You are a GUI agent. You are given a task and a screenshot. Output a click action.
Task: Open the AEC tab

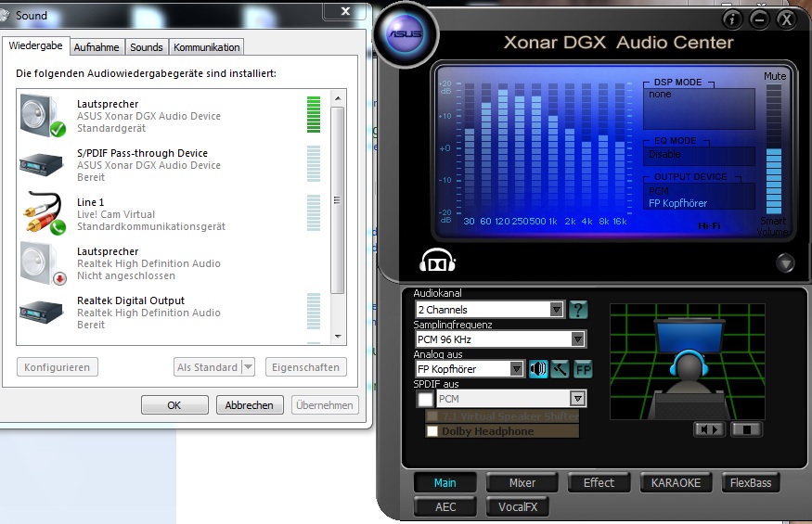click(445, 506)
